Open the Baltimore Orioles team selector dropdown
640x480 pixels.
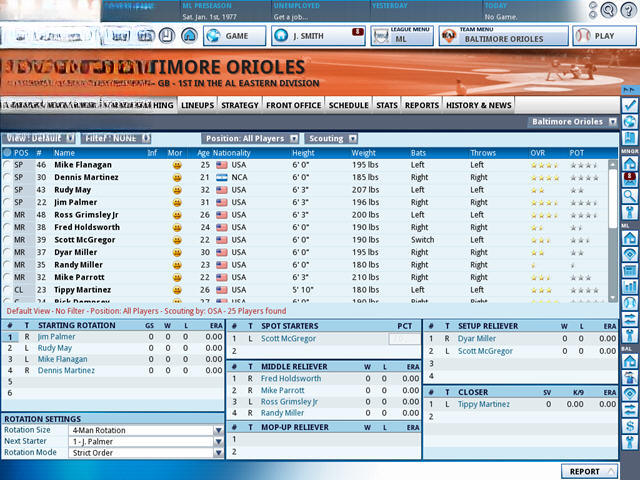click(573, 122)
